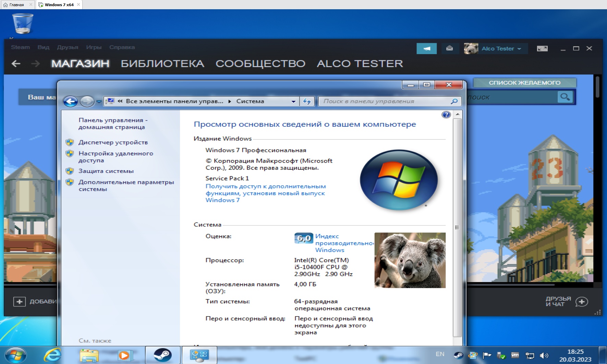This screenshot has height=364, width=607.
Task: Switch to БИБЛИОТЕКА tab in Steam
Action: tap(162, 64)
